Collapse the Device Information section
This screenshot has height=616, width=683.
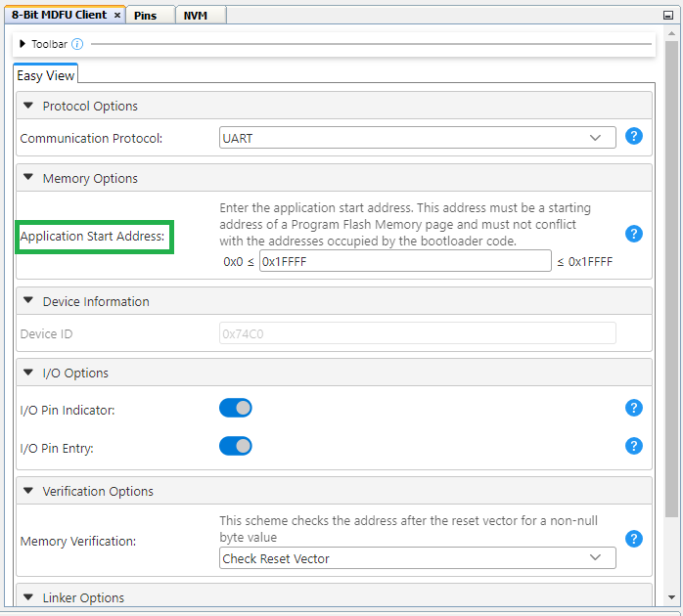click(x=28, y=301)
